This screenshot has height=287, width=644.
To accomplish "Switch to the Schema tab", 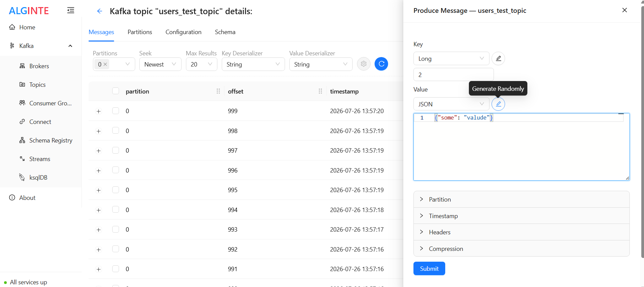I will click(225, 32).
